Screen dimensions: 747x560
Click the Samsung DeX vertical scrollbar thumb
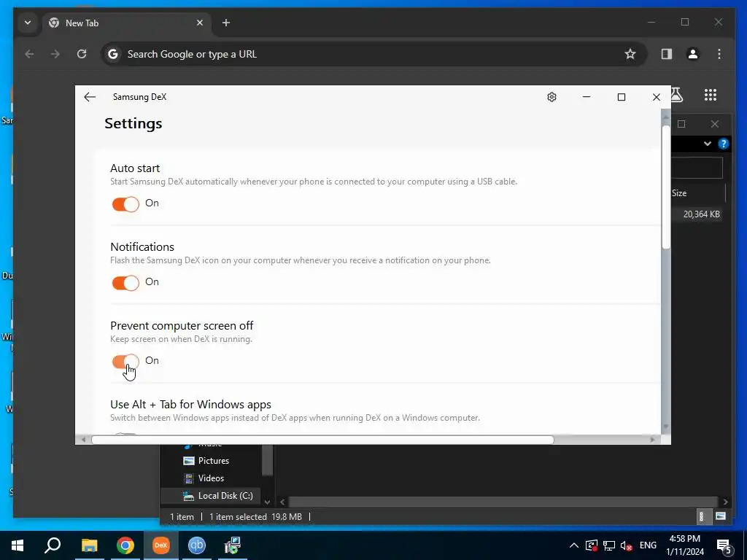pos(666,187)
